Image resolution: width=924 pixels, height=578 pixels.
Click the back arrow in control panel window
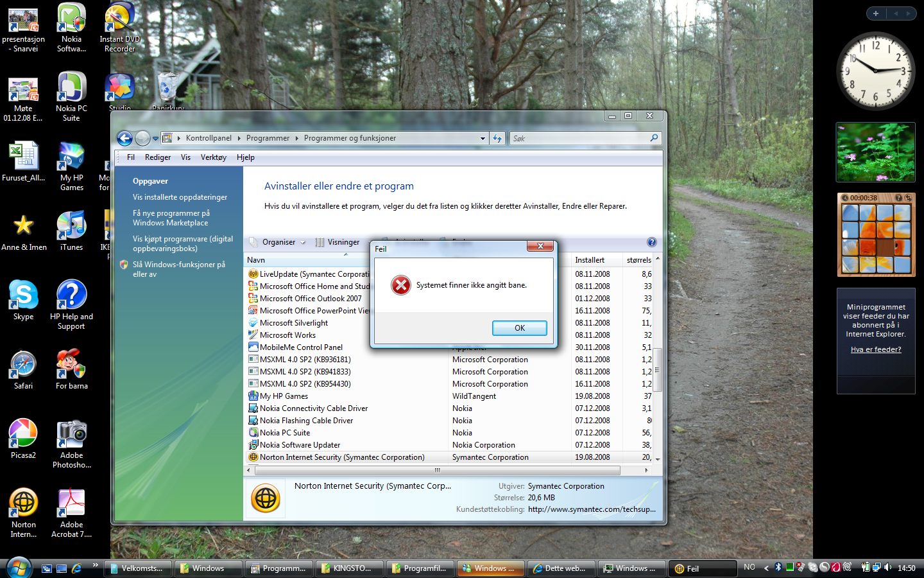pyautogui.click(x=125, y=138)
